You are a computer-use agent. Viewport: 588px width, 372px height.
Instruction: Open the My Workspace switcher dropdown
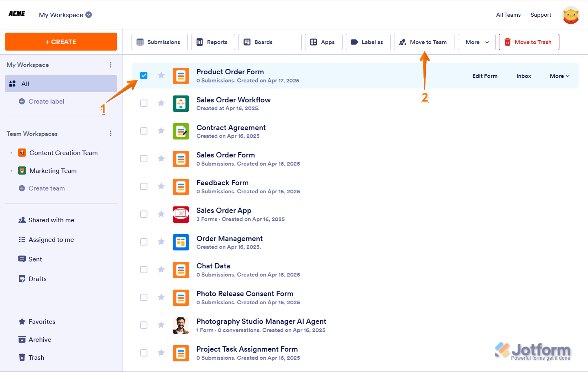pos(89,15)
